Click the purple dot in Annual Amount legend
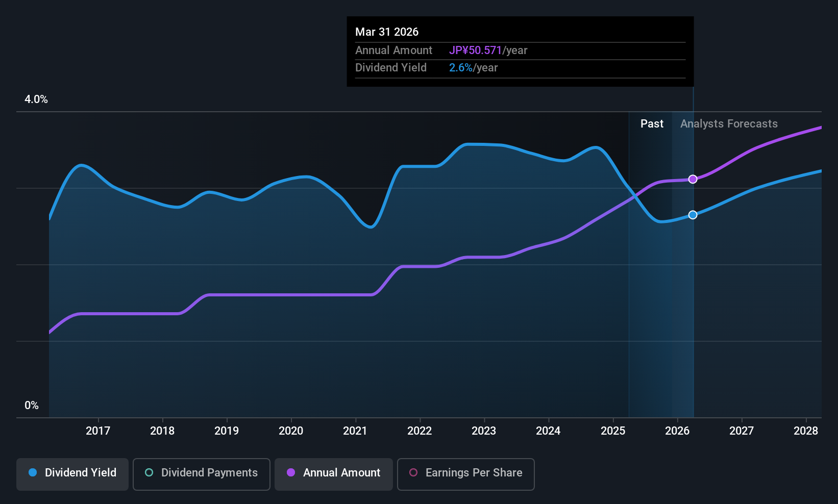 point(291,472)
